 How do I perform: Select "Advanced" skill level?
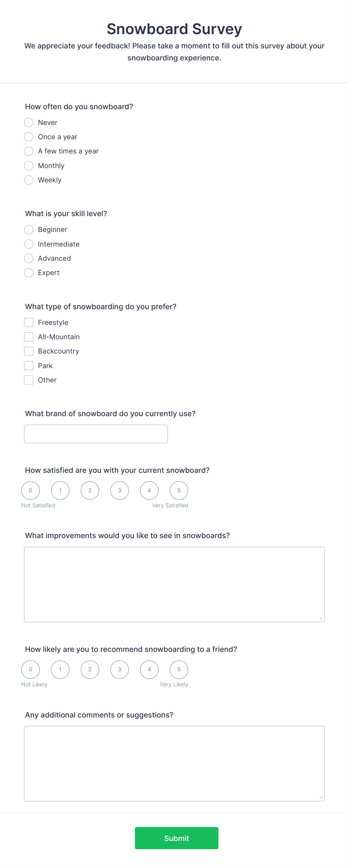29,258
